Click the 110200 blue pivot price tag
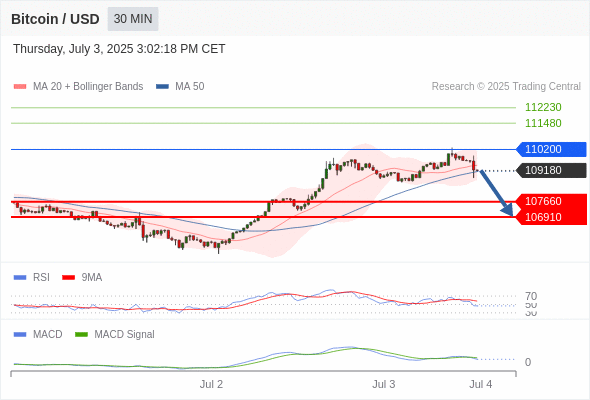The height and width of the screenshot is (400, 590). pyautogui.click(x=551, y=149)
